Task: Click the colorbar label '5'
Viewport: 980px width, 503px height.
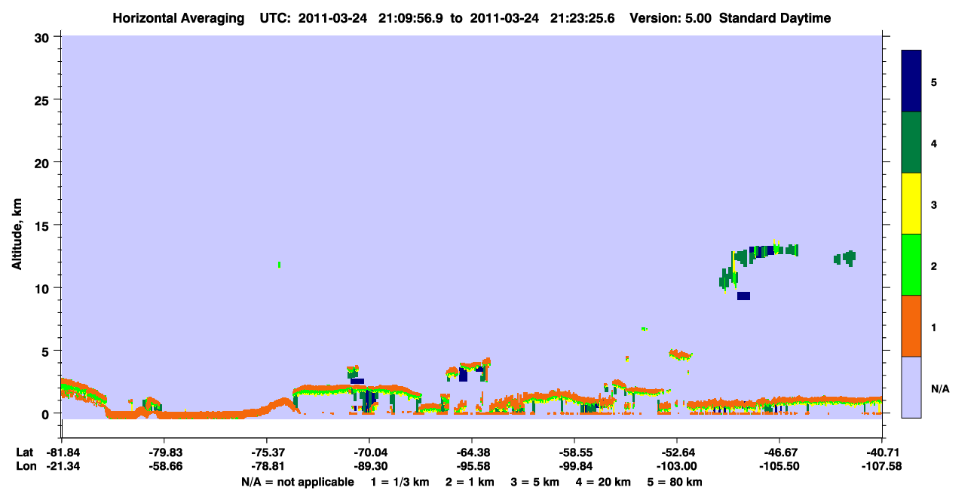Action: click(934, 82)
